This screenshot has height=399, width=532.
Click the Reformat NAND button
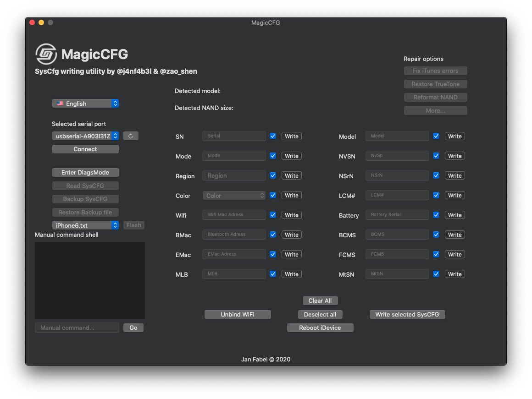click(436, 97)
